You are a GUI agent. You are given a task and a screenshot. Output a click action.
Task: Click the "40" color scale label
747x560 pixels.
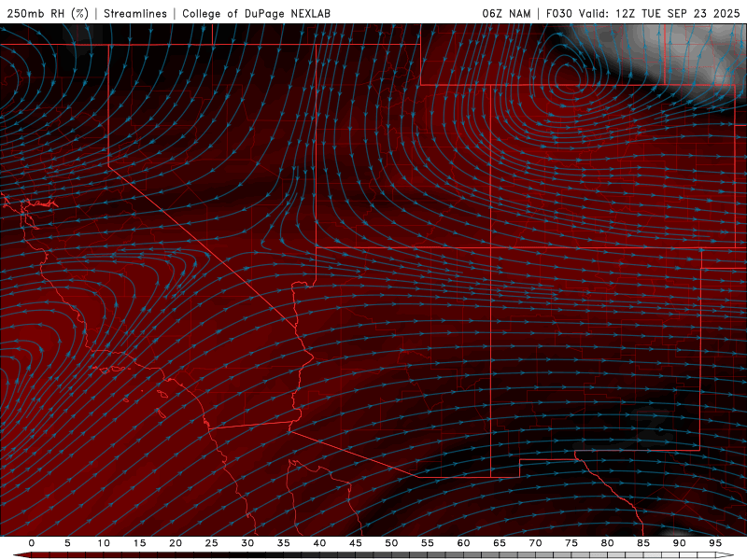(x=319, y=543)
